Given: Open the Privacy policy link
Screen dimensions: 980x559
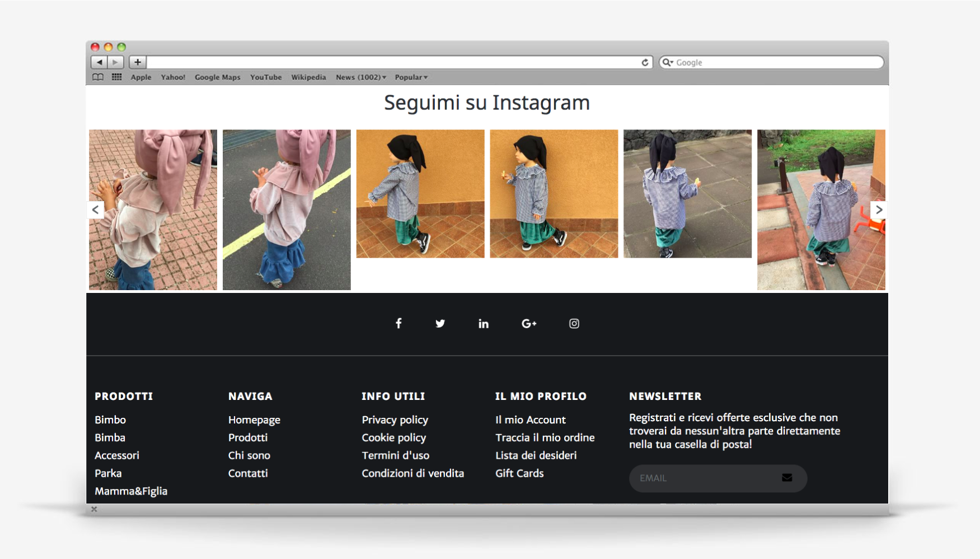Looking at the screenshot, I should (395, 420).
